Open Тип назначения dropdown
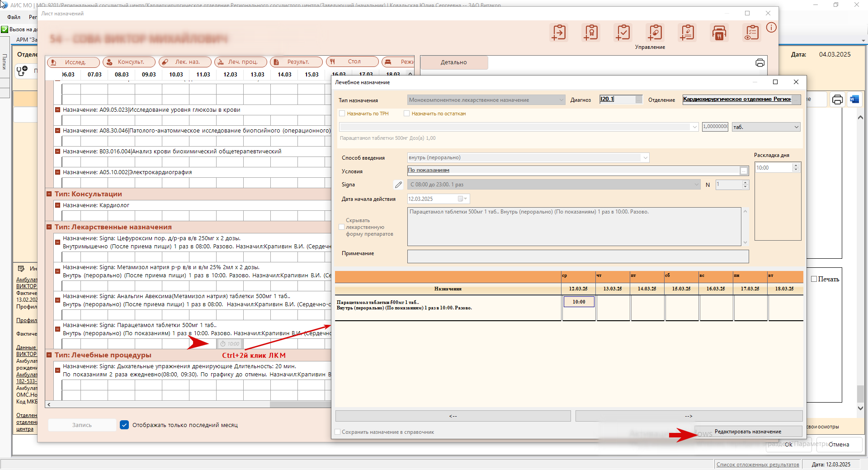The image size is (868, 470). click(x=486, y=100)
